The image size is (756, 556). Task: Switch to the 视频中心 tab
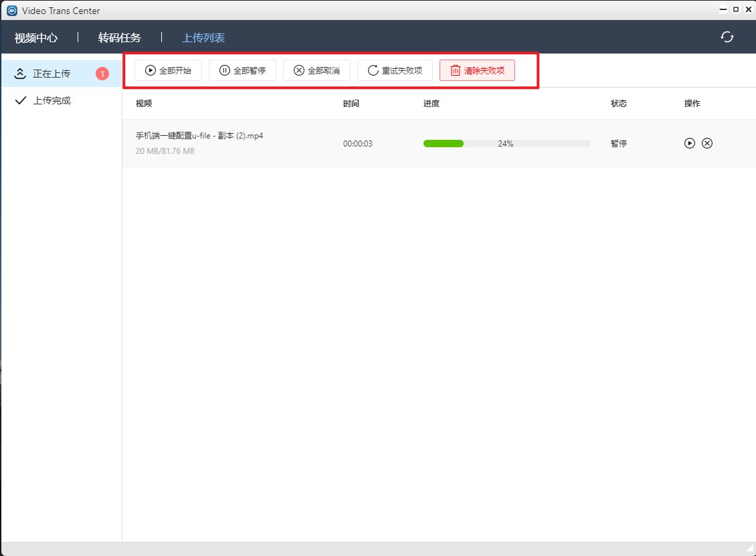[x=36, y=37]
